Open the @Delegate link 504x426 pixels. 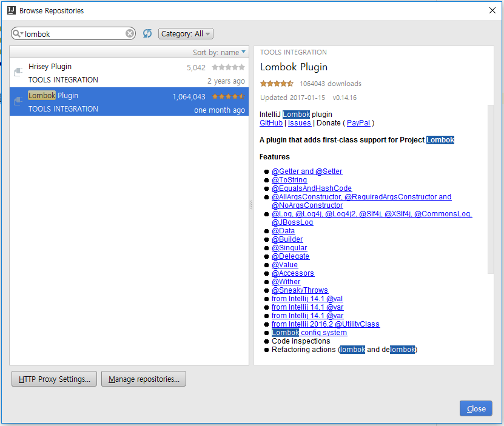(291, 256)
